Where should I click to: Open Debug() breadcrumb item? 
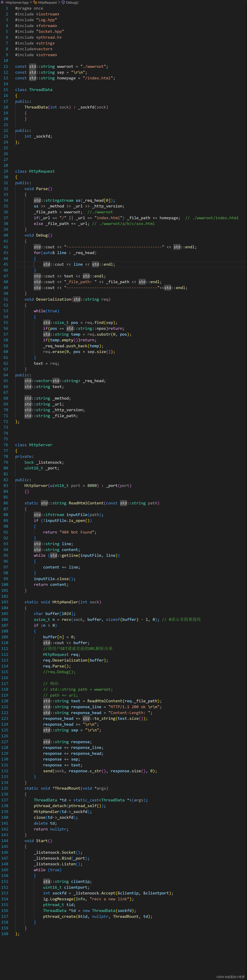(72, 2)
